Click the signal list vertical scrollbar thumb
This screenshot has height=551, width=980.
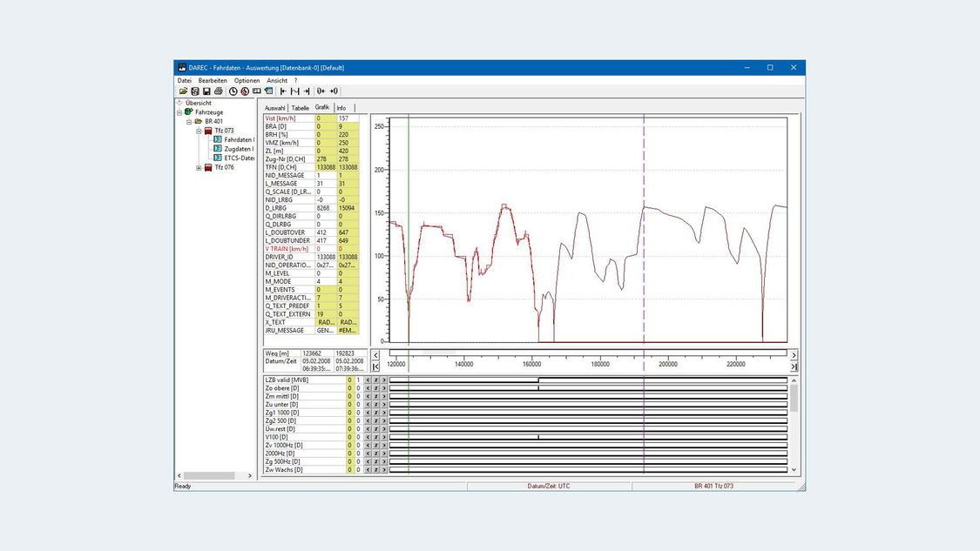(x=794, y=398)
